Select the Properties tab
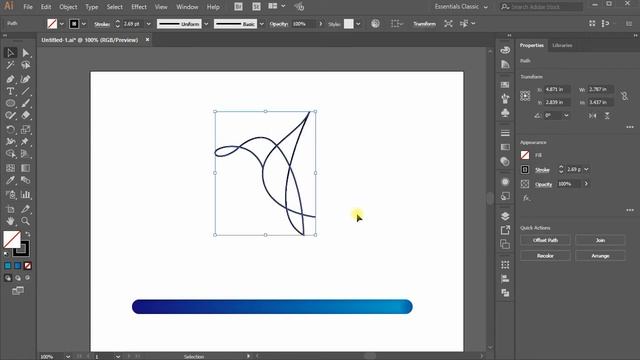This screenshot has width=640, height=360. (x=531, y=45)
